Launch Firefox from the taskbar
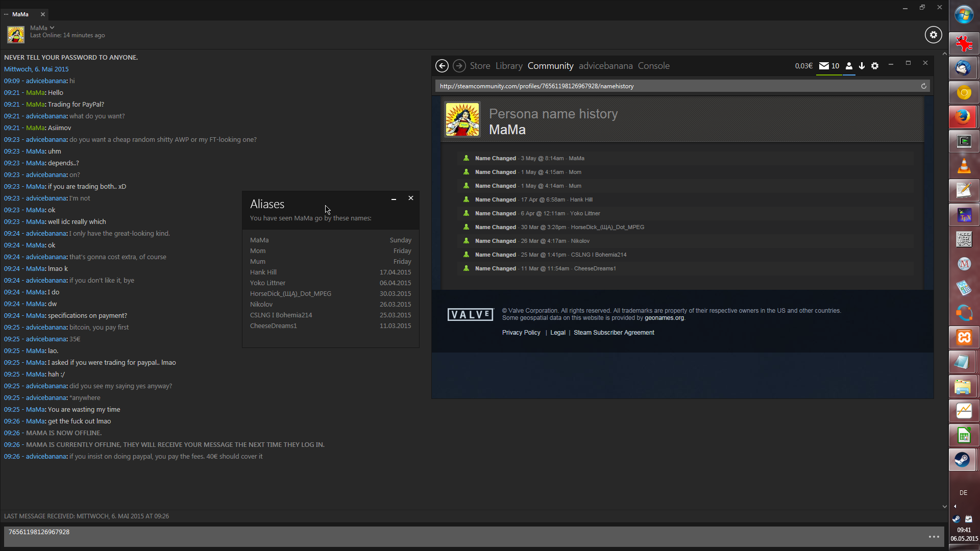Image resolution: width=980 pixels, height=551 pixels. point(963,117)
